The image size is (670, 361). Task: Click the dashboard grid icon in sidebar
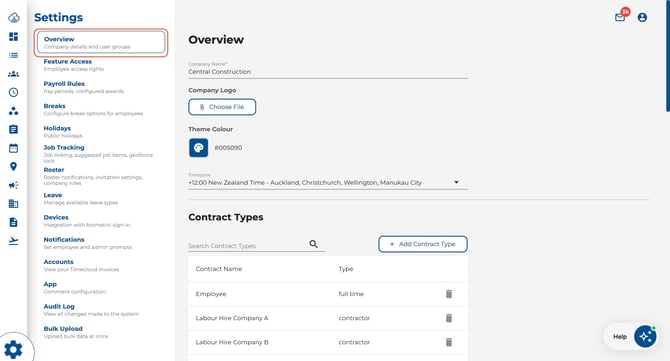pyautogui.click(x=14, y=37)
